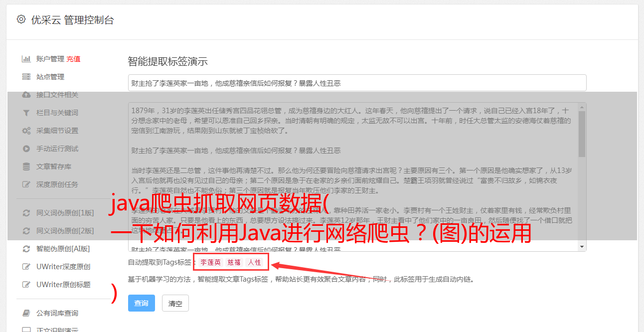Image resolution: width=644 pixels, height=332 pixels.
Task: Click the edit icon for 深度原创任务
Action: (x=26, y=184)
